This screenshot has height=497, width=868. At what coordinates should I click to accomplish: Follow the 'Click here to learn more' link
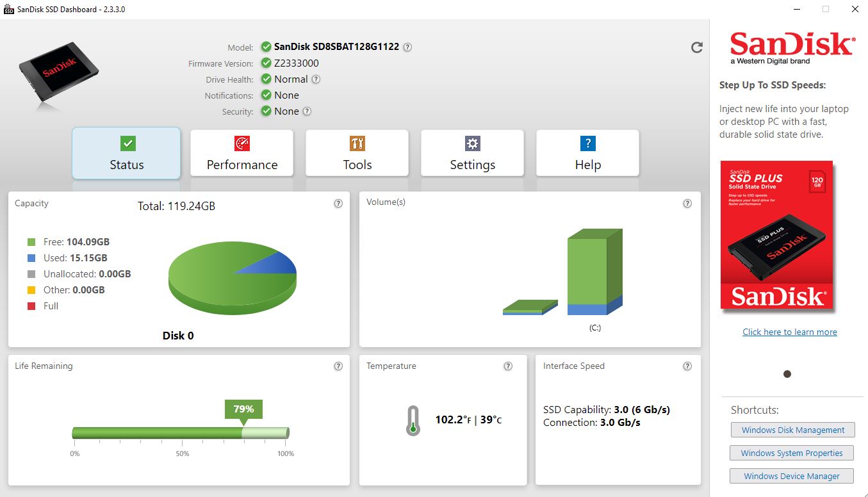tap(789, 332)
